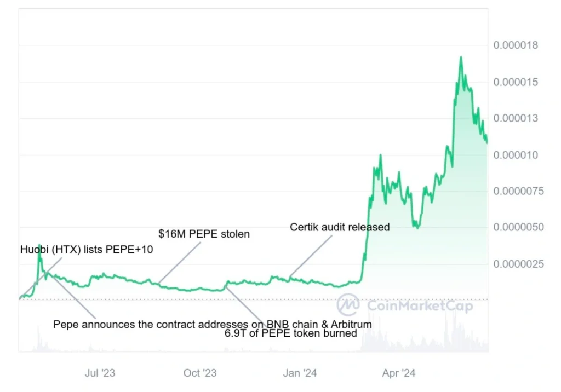Click the early price spike near Huobi listing

pos(39,245)
